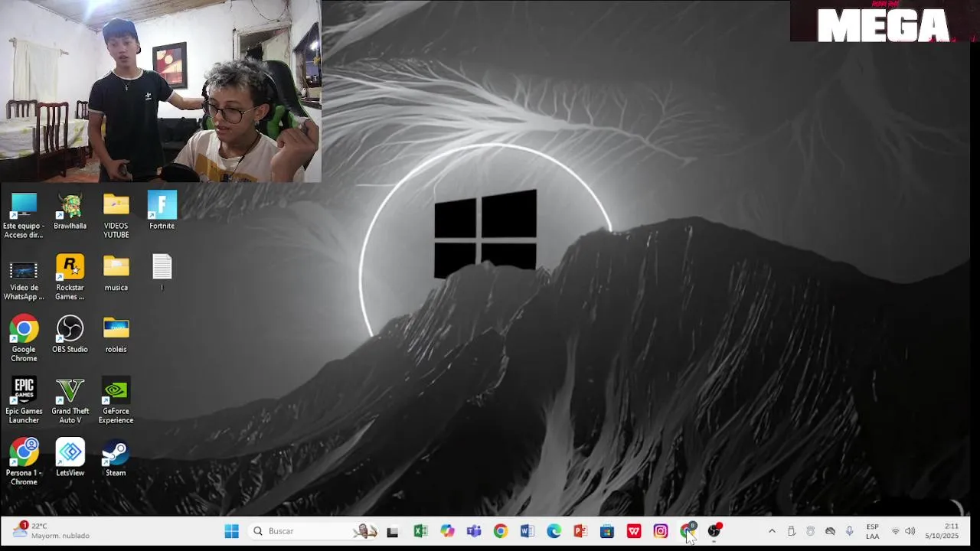Open Word from the taskbar

(527, 531)
